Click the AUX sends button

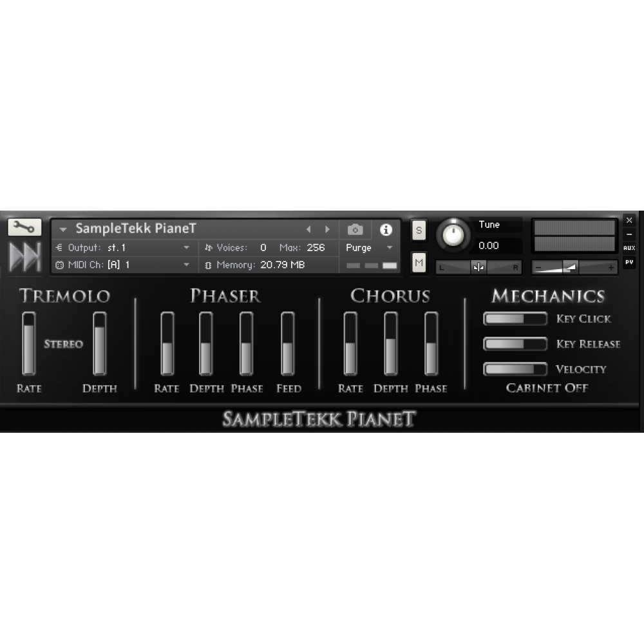[629, 248]
